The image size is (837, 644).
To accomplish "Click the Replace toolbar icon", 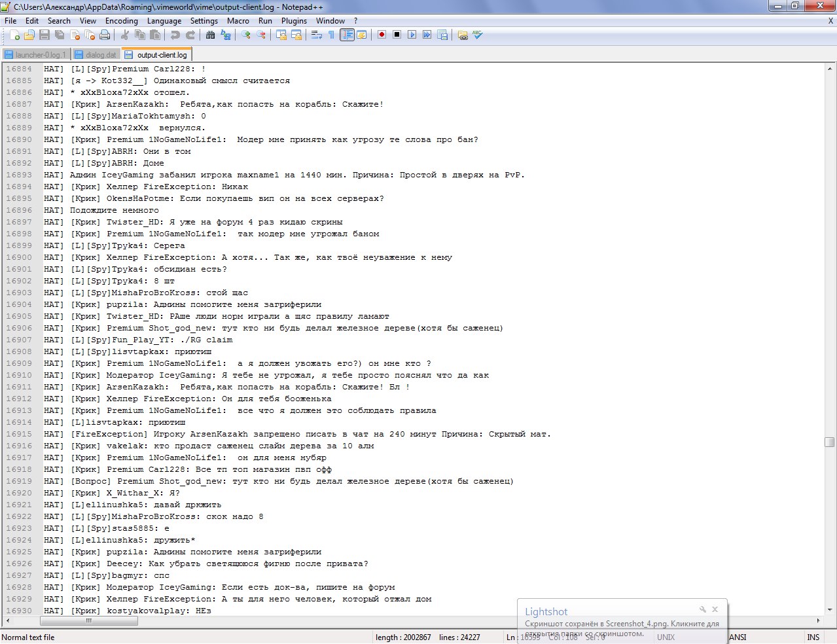I will pos(226,35).
